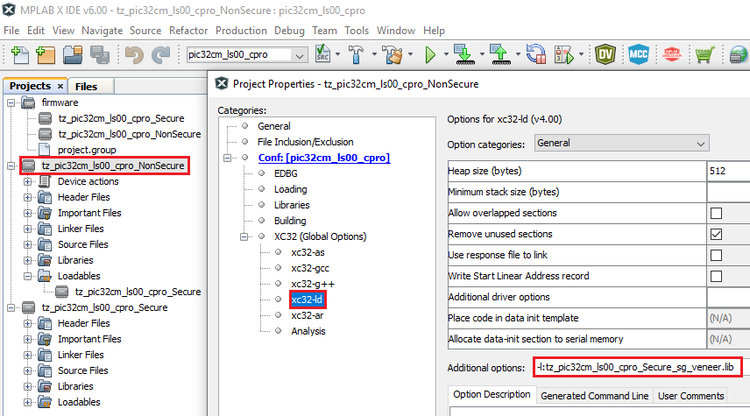750x416 pixels.
Task: Open the Option categories dropdown
Action: 620,143
